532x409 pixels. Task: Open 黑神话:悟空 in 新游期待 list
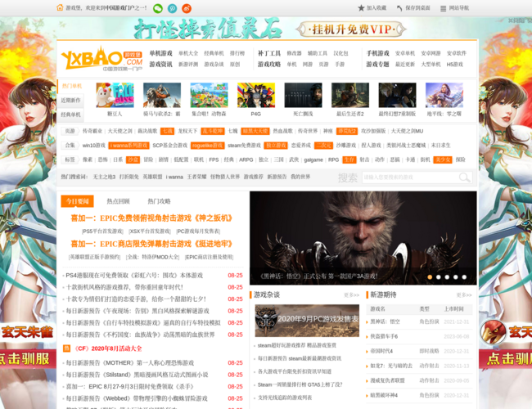pos(385,321)
